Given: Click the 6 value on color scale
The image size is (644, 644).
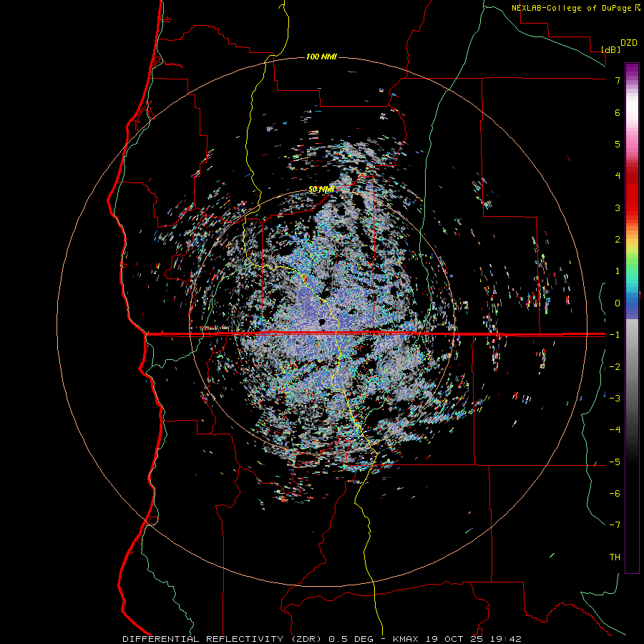Looking at the screenshot, I should [x=618, y=112].
